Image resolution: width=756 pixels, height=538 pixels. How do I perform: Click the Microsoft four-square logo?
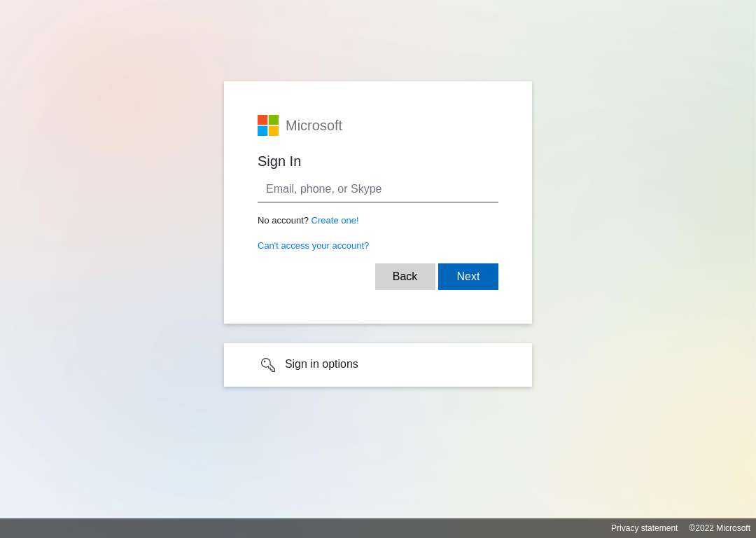click(268, 125)
